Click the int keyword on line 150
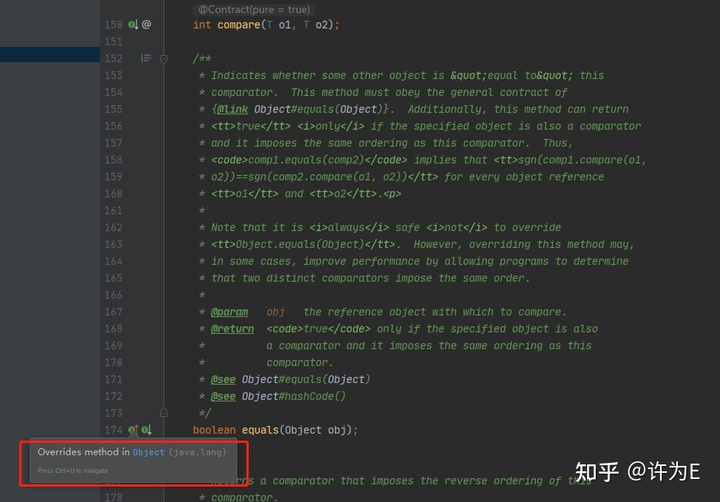The width and height of the screenshot is (720, 502). [202, 25]
